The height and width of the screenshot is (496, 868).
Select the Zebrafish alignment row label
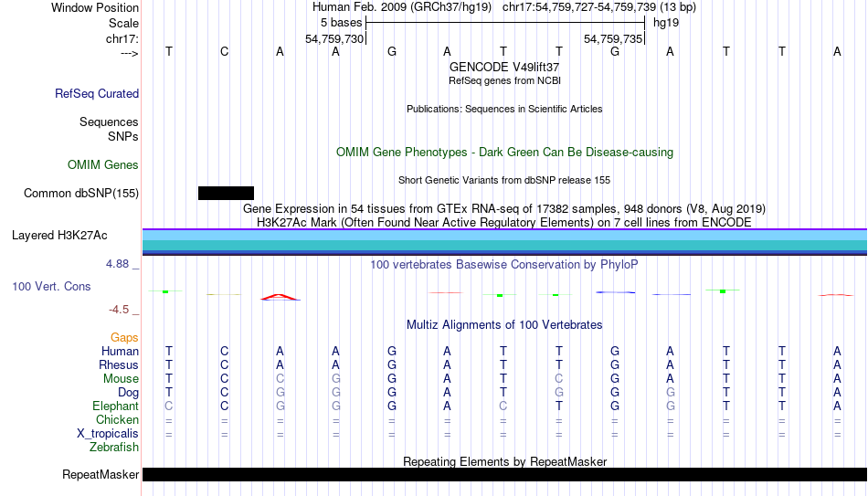point(114,448)
